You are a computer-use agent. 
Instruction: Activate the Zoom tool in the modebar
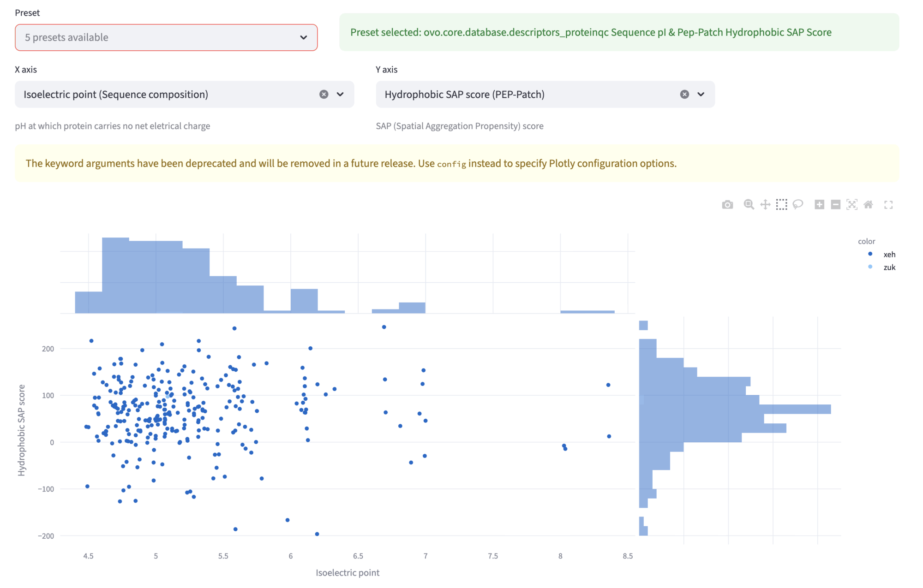click(x=749, y=204)
